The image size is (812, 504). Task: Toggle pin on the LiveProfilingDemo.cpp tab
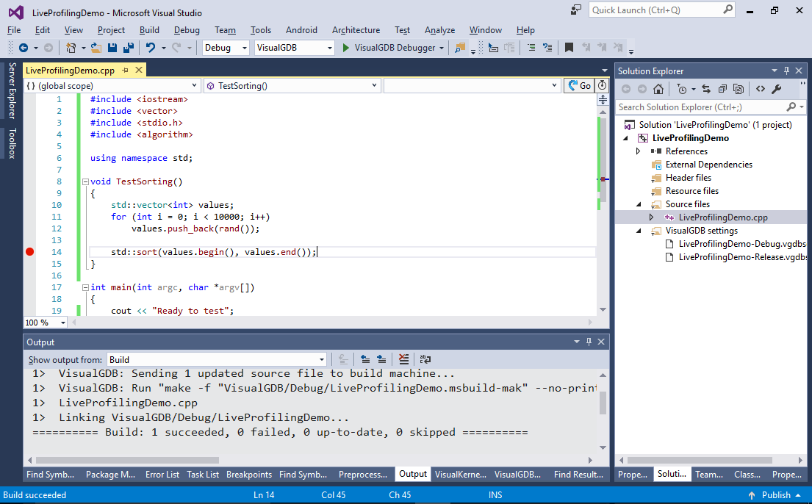coord(126,70)
